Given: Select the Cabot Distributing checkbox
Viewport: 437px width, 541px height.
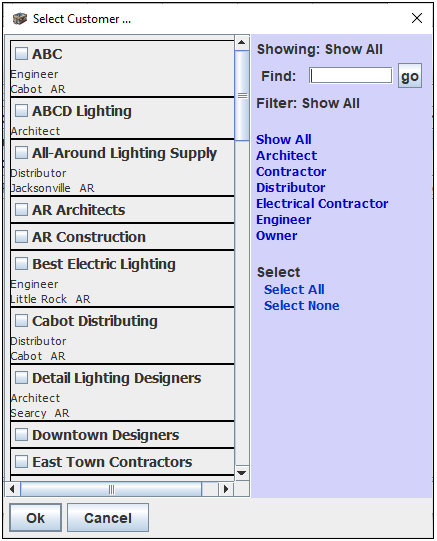Looking at the screenshot, I should click(21, 321).
